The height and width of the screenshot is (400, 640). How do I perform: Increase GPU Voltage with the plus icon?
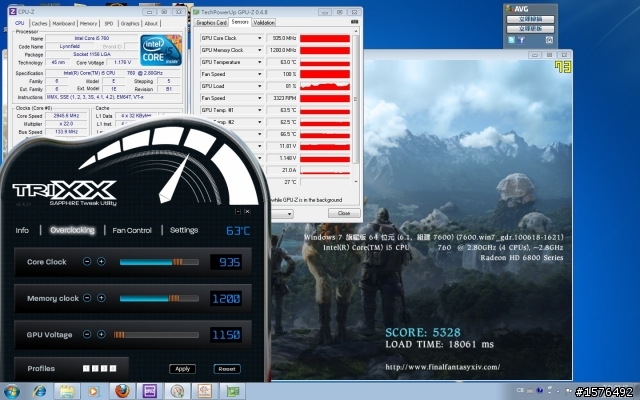(x=101, y=334)
